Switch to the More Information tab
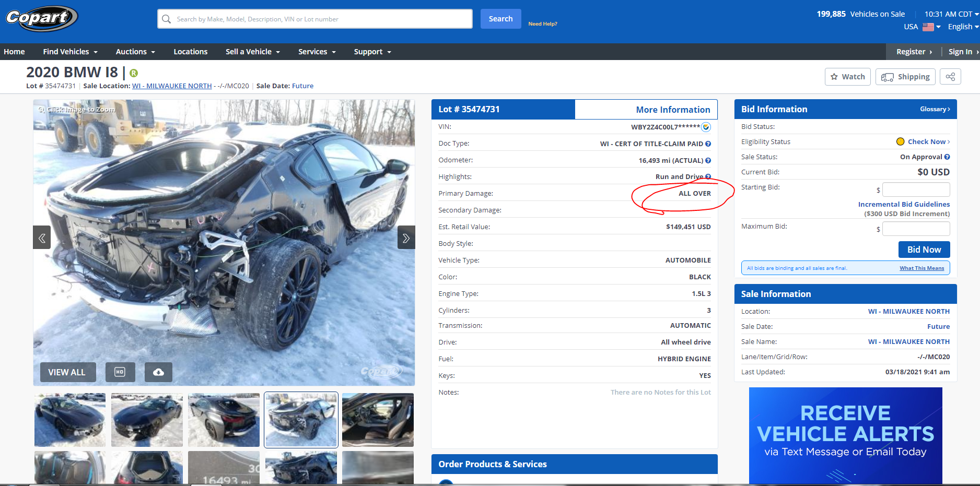 672,110
